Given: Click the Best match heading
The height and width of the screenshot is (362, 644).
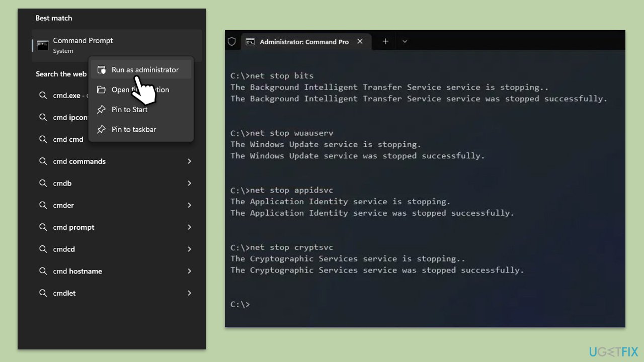Looking at the screenshot, I should (x=54, y=18).
